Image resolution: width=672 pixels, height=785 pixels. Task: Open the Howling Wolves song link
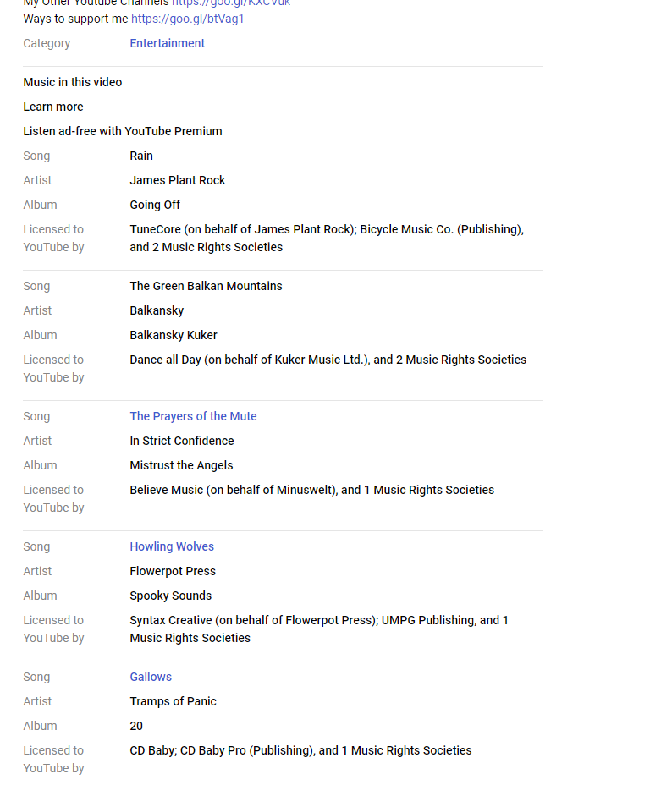pyautogui.click(x=172, y=546)
